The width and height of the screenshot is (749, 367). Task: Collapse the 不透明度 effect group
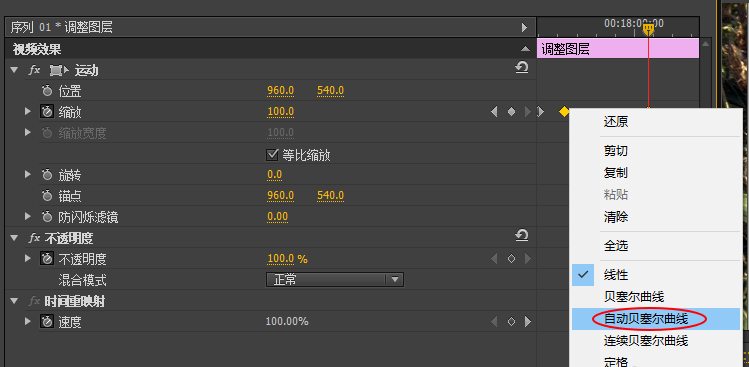click(x=14, y=237)
